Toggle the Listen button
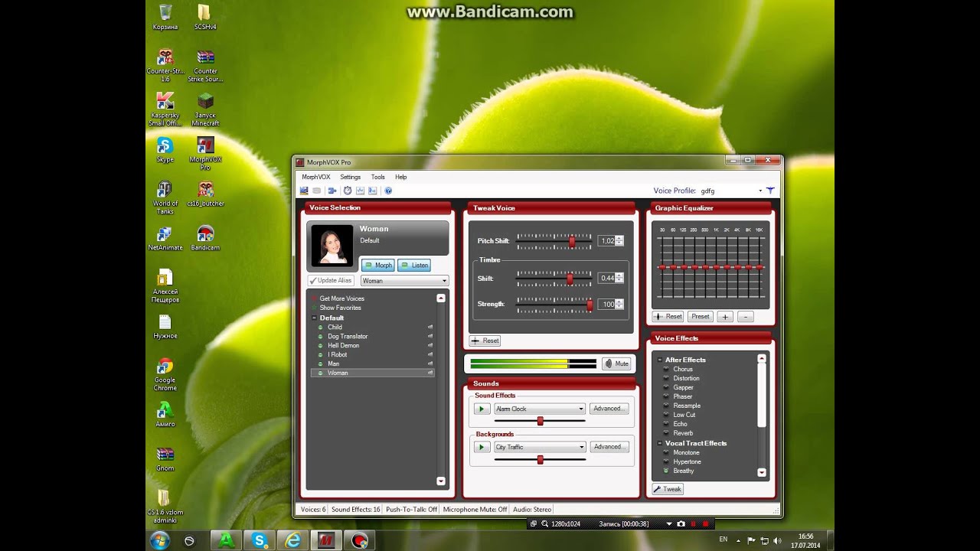The height and width of the screenshot is (551, 980). pos(413,265)
